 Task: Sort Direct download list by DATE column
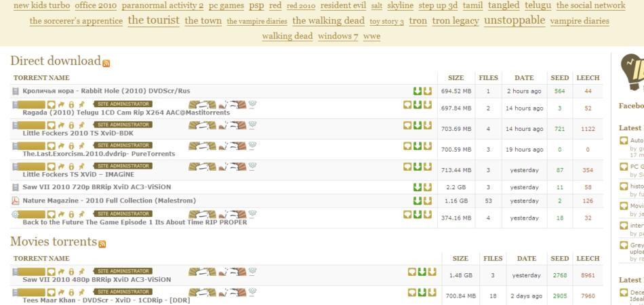tap(524, 77)
